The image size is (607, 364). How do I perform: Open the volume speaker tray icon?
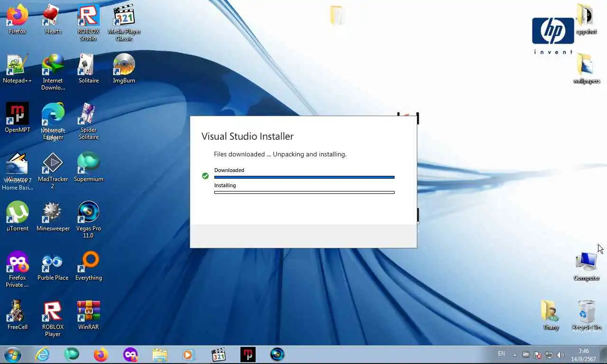(x=561, y=355)
